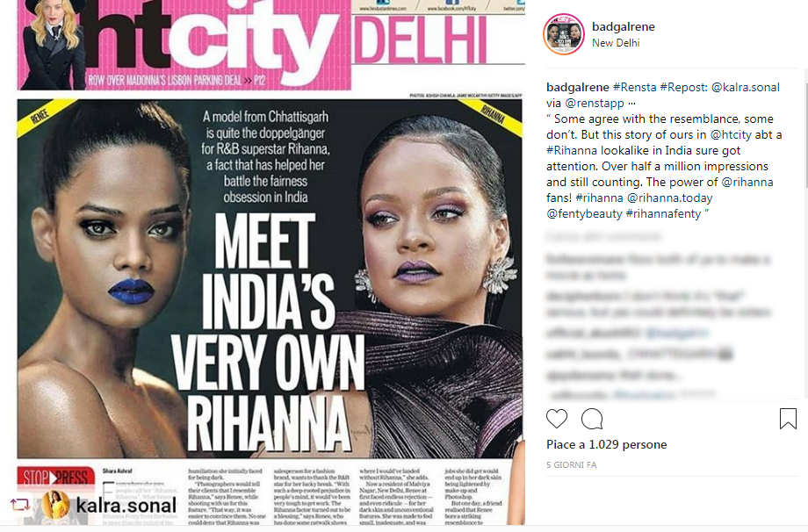Screen dimensions: 808x532
Task: Open the badgalrene username in post header
Action: click(x=623, y=27)
